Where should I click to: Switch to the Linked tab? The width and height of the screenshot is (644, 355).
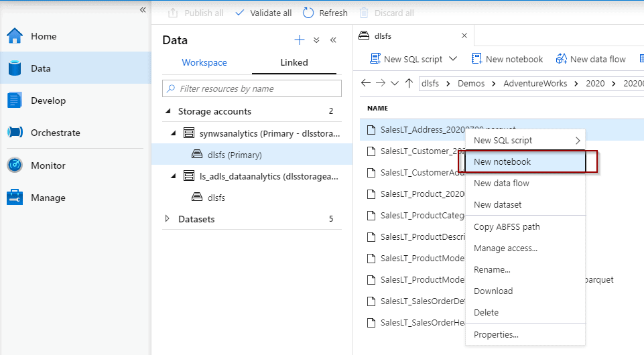pos(294,62)
